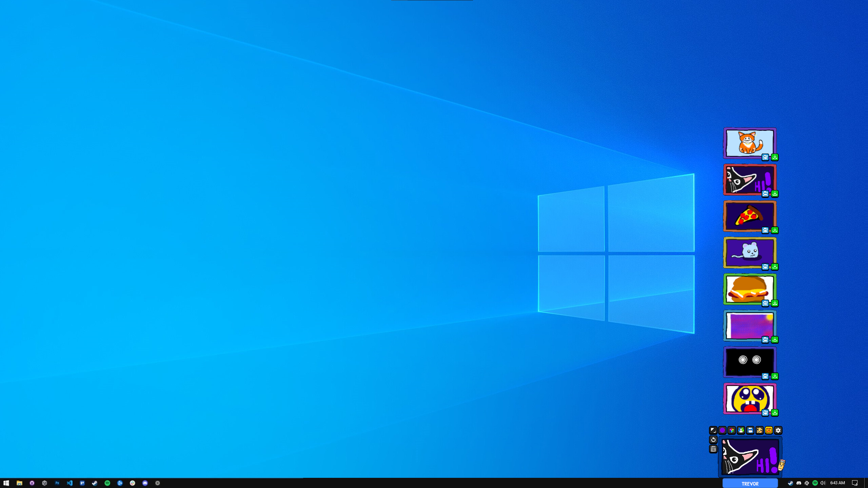Download the orange cat drawing

pyautogui.click(x=775, y=157)
